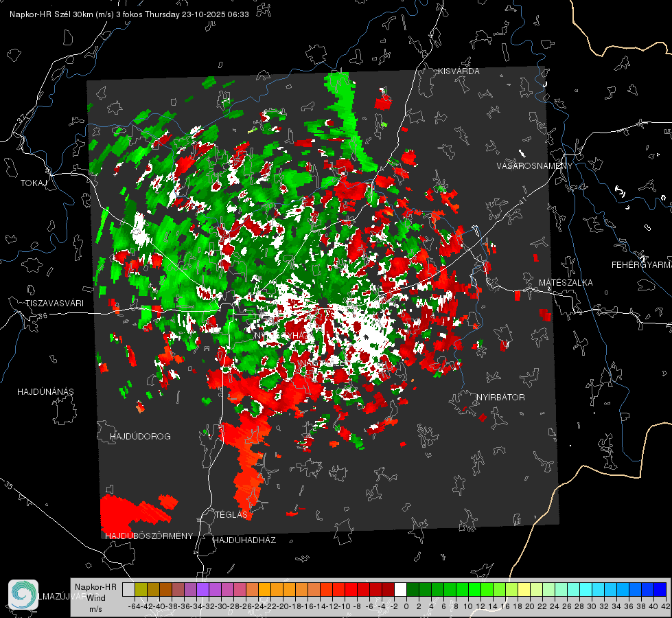The image size is (672, 618).
Task: Select the NYÍREGYHÁZA label near the radar center
Action: click(281, 335)
